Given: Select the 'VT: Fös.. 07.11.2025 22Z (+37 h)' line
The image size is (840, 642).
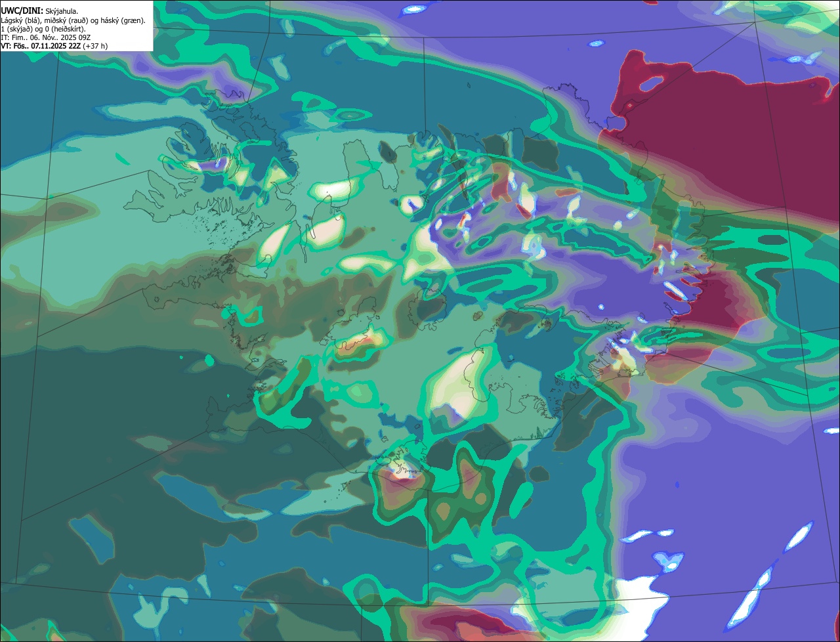Looking at the screenshot, I should click(54, 46).
